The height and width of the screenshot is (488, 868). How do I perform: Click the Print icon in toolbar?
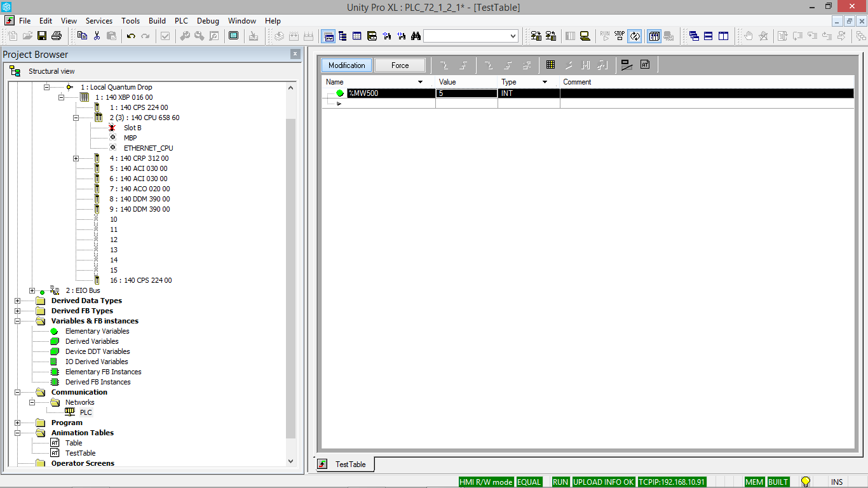pyautogui.click(x=56, y=36)
